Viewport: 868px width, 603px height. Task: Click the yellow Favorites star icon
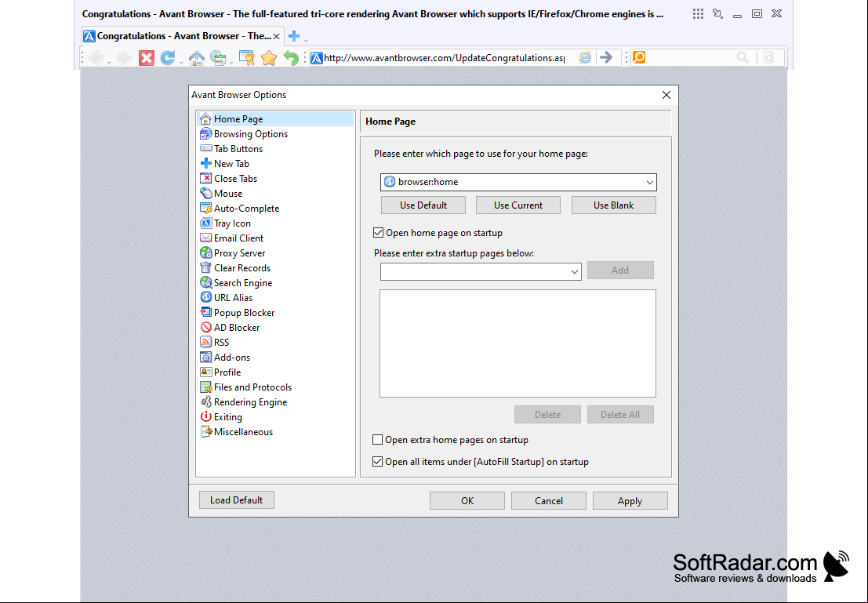pyautogui.click(x=269, y=57)
